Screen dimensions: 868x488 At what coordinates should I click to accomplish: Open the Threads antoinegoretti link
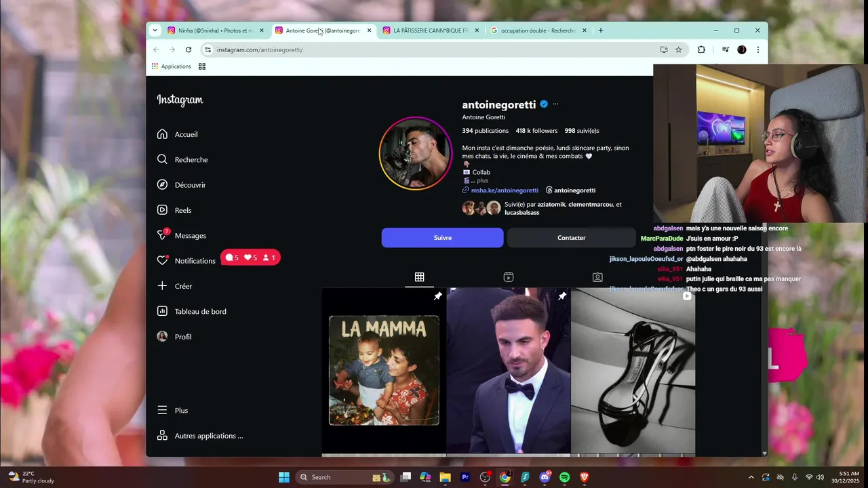tap(571, 190)
